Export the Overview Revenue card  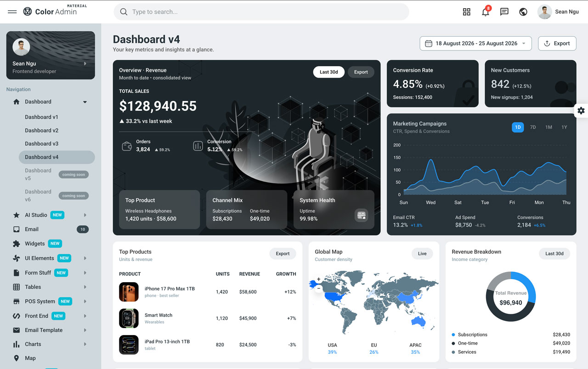click(361, 72)
